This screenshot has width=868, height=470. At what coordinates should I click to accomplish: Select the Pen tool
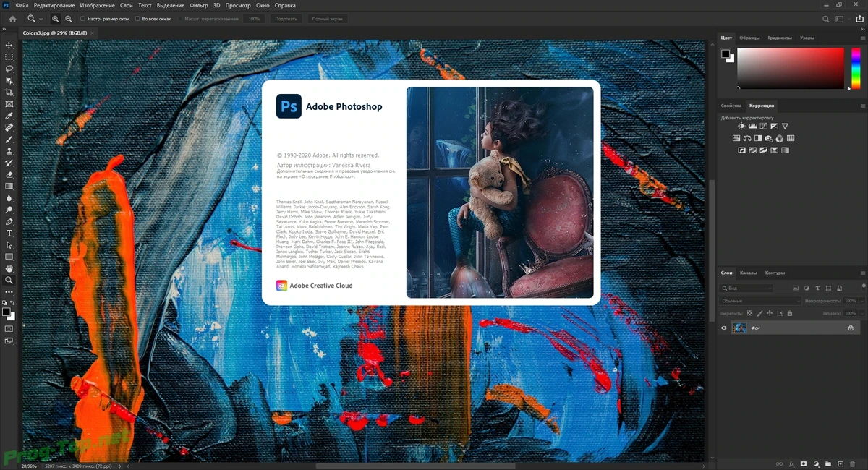9,221
